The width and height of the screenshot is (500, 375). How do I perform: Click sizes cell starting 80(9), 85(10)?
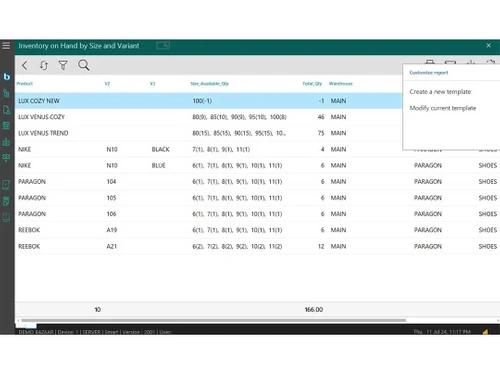[x=239, y=117]
